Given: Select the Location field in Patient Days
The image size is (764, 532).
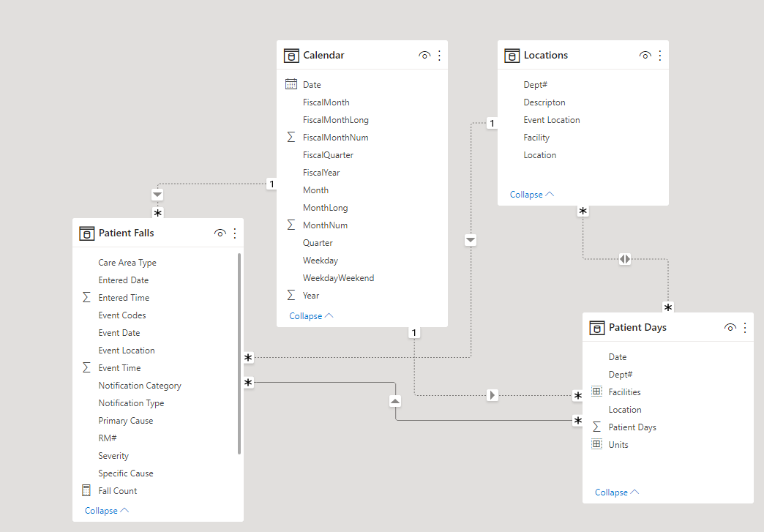Looking at the screenshot, I should pyautogui.click(x=625, y=410).
